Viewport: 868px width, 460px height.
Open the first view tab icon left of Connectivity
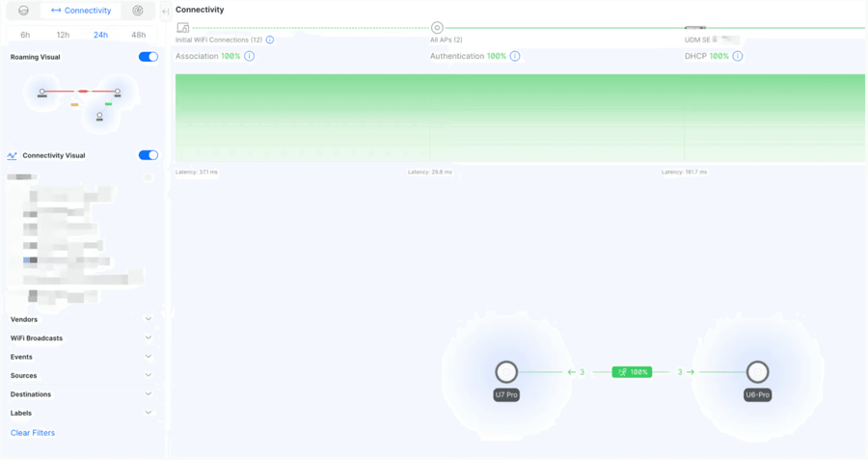(x=23, y=11)
